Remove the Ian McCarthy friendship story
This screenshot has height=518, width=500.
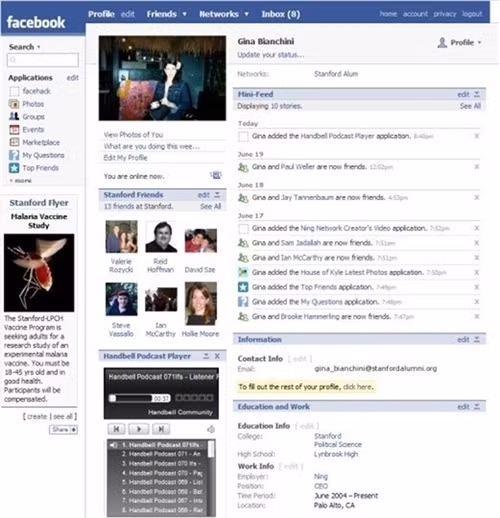pos(477,258)
